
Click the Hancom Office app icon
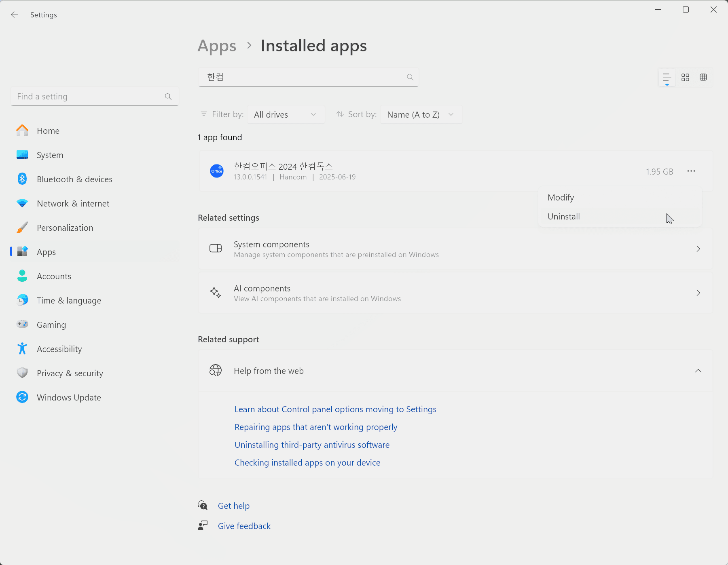(x=217, y=171)
